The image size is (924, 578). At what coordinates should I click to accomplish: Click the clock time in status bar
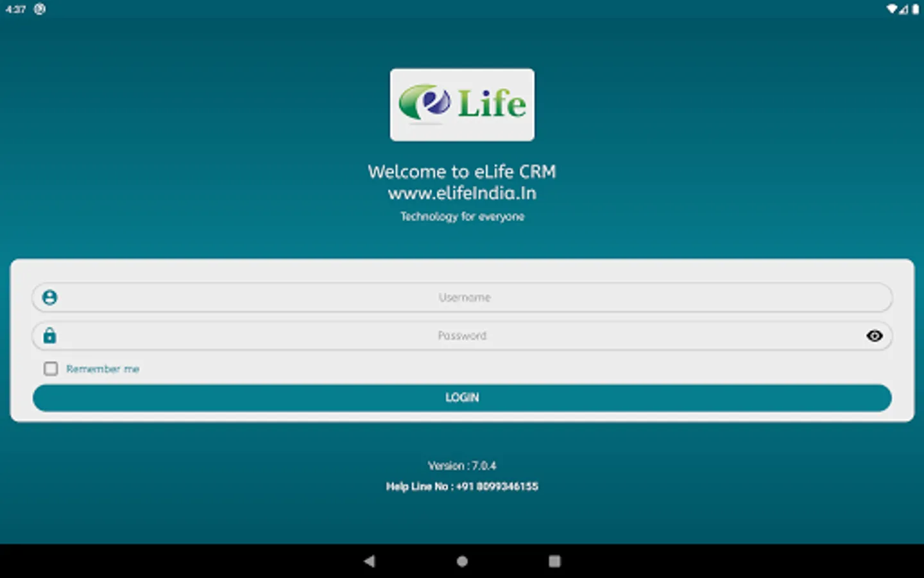point(15,9)
